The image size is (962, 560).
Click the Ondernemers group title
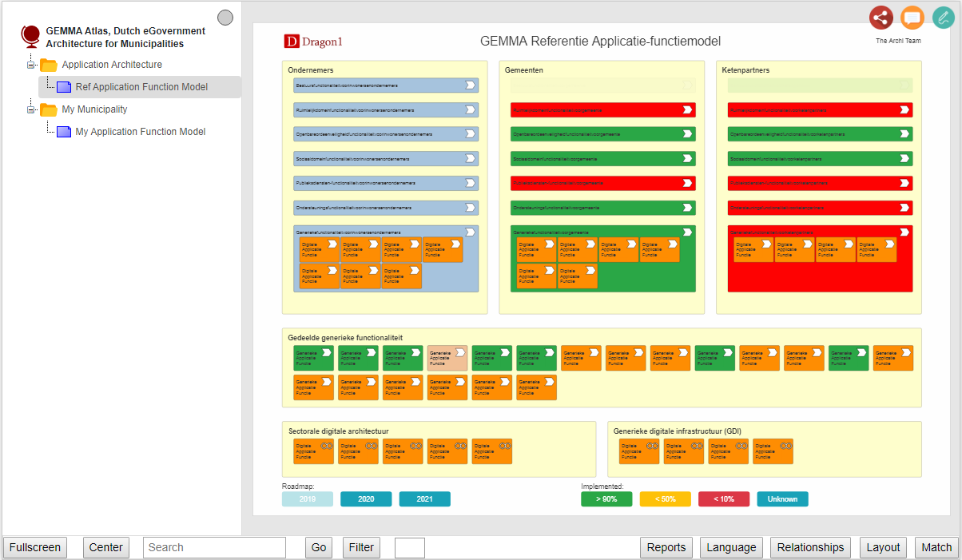311,70
